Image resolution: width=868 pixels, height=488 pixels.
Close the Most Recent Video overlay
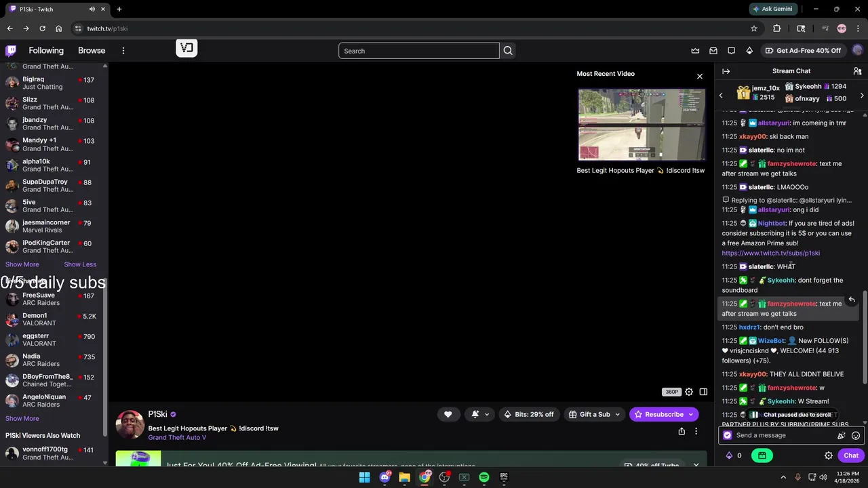700,76
